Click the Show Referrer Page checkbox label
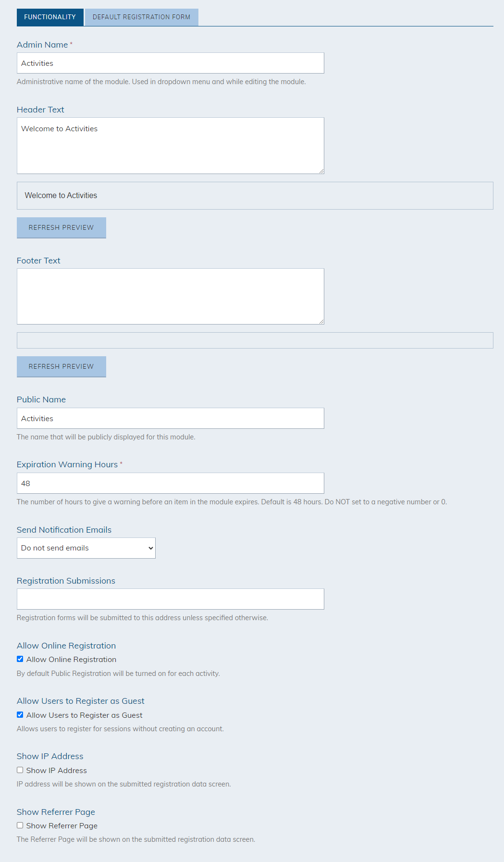 [62, 825]
